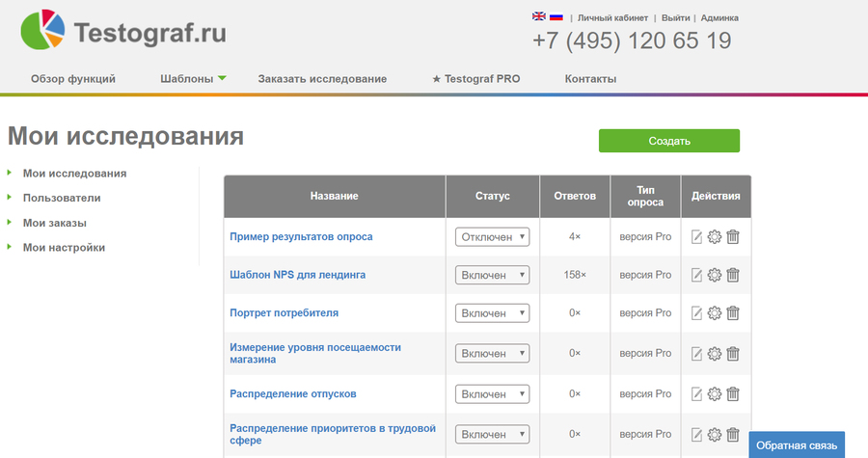
Task: Expand the Шаблоны menu arrow
Action: tap(222, 78)
